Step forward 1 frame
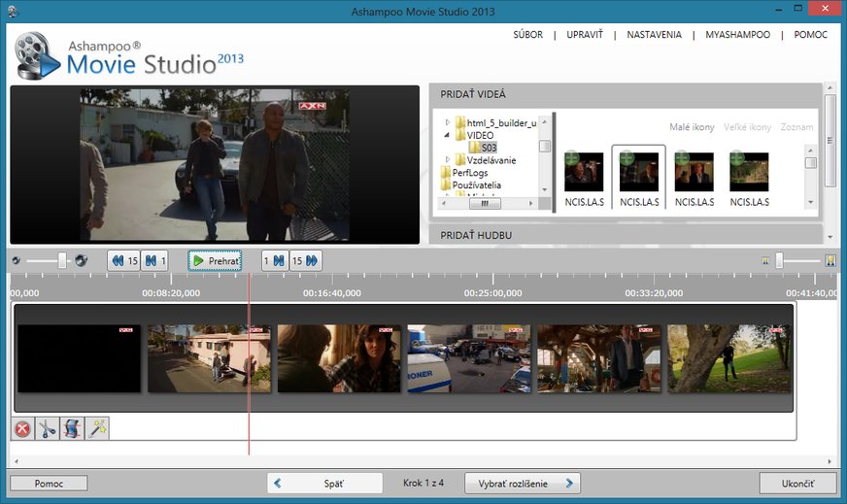The image size is (847, 504). 274,260
